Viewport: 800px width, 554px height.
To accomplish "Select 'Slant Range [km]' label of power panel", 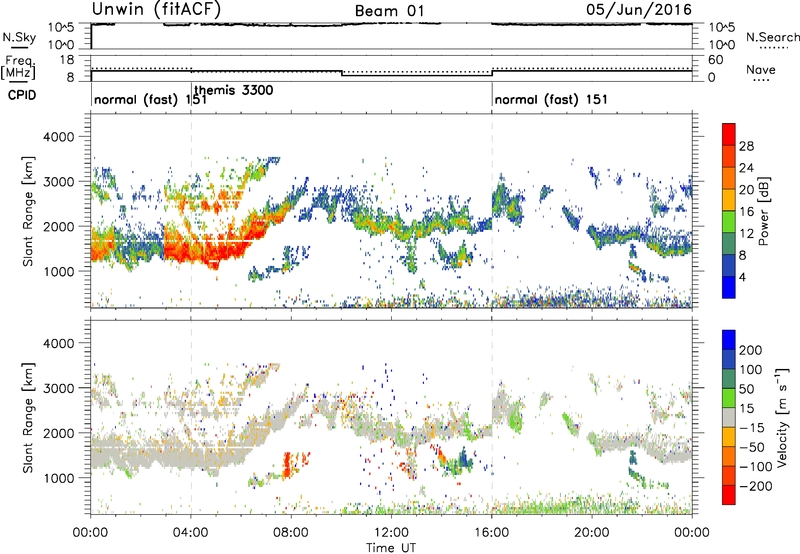I will (x=28, y=211).
